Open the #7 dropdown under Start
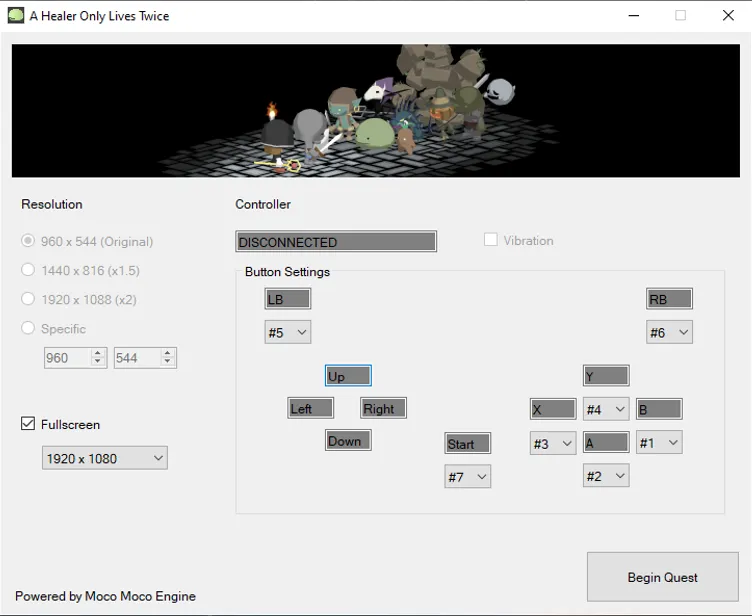This screenshot has width=752, height=616. coord(468,476)
